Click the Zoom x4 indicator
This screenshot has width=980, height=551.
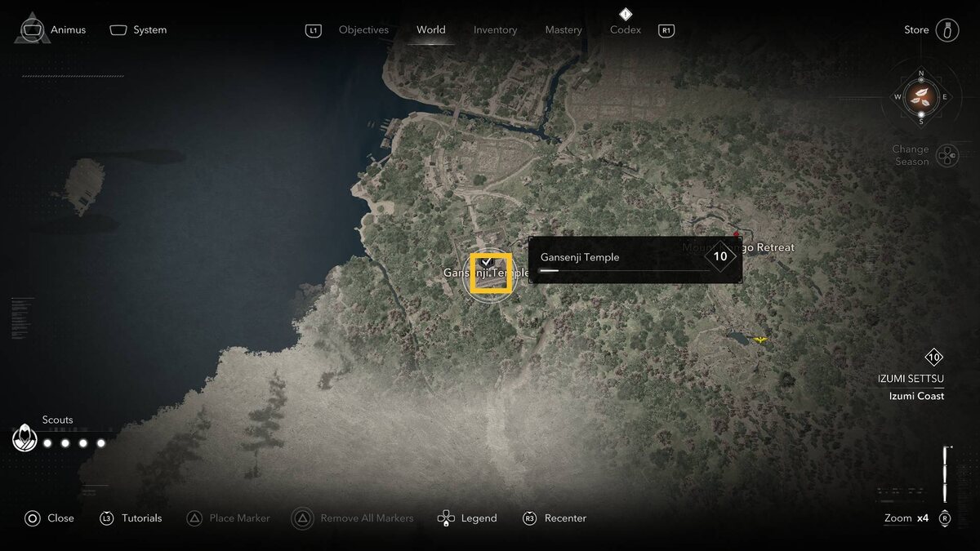tap(906, 518)
